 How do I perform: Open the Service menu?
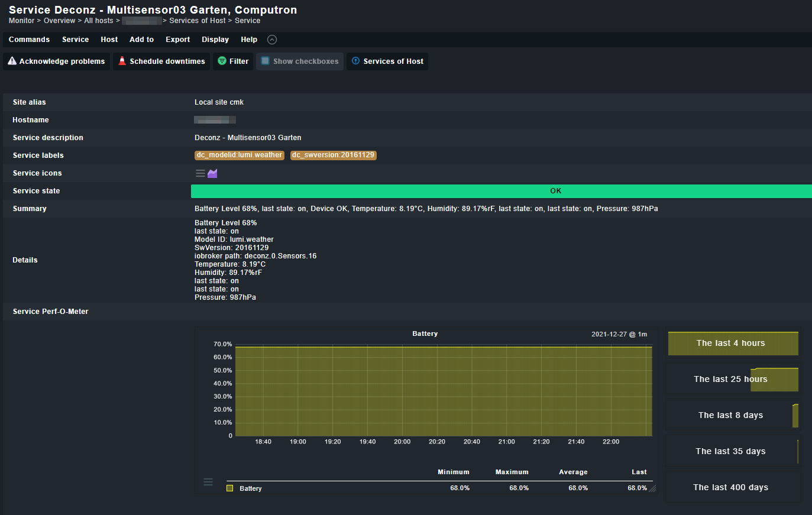75,40
